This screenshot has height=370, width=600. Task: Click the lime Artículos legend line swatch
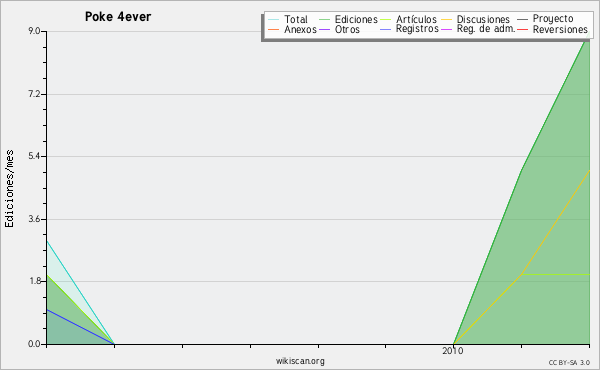click(386, 19)
